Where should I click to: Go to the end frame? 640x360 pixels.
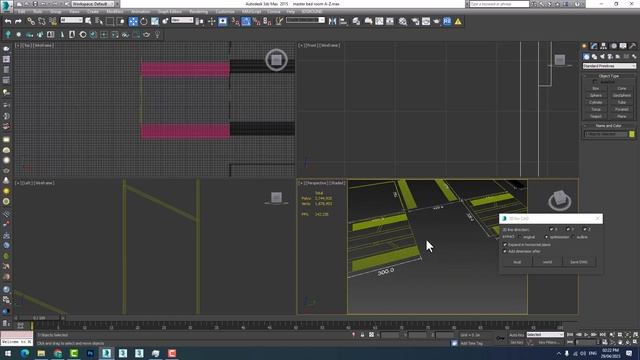(602, 335)
